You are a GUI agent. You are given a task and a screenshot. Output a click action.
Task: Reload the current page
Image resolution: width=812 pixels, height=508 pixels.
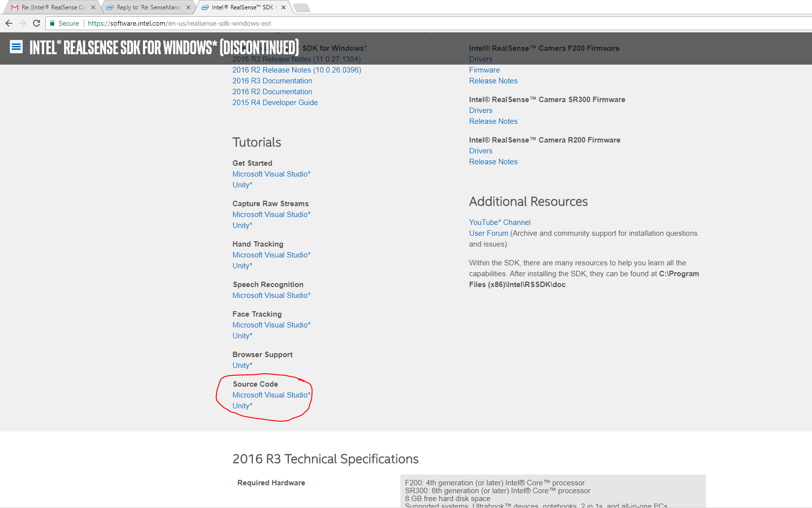coord(36,23)
